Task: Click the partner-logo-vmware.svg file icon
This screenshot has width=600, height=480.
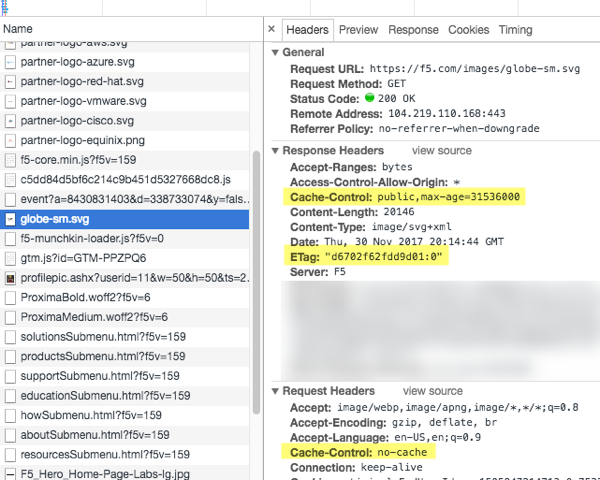Action: pos(10,101)
